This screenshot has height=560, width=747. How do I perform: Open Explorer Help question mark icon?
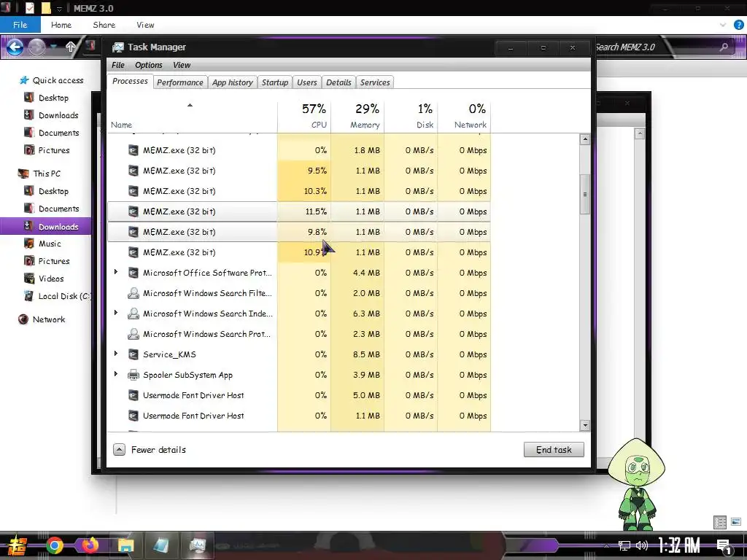[x=738, y=25]
